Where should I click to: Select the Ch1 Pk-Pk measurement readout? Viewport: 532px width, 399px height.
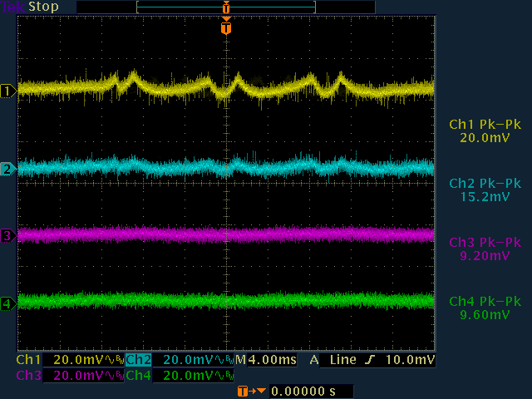pos(485,131)
